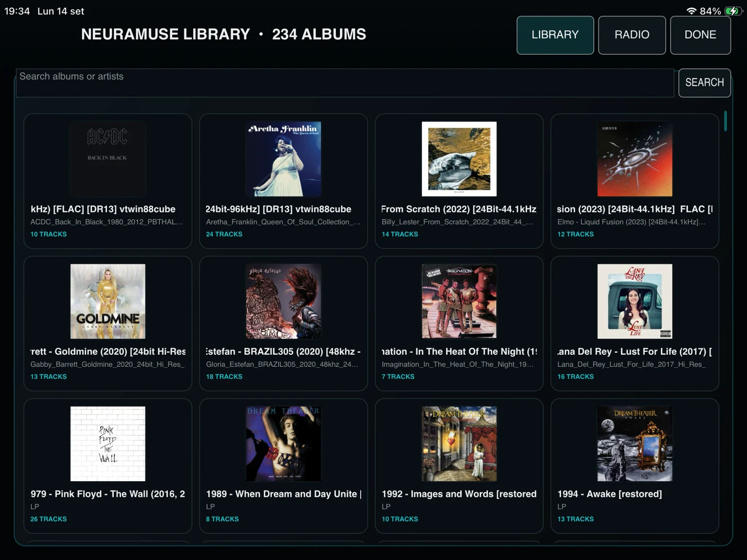Click folder name 'Imagination_In_The_Heat_Of_The_Night_19...'

click(x=458, y=364)
